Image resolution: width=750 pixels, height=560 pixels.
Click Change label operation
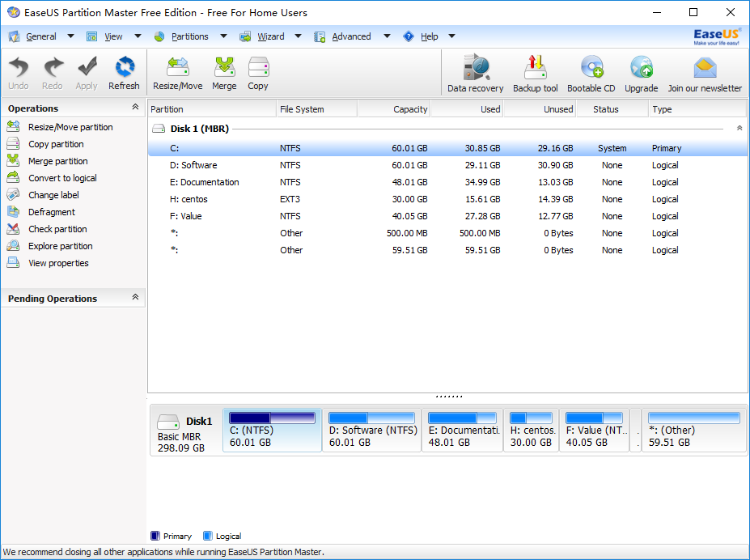tap(53, 195)
